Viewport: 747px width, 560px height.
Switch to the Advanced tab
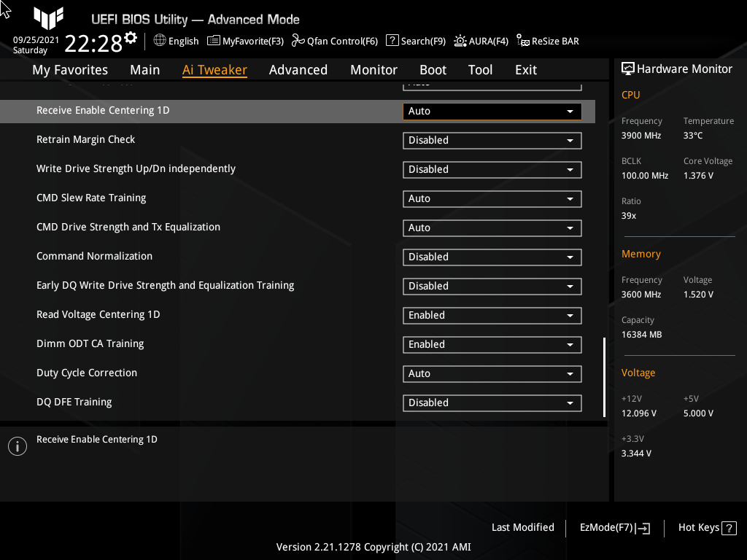click(298, 70)
